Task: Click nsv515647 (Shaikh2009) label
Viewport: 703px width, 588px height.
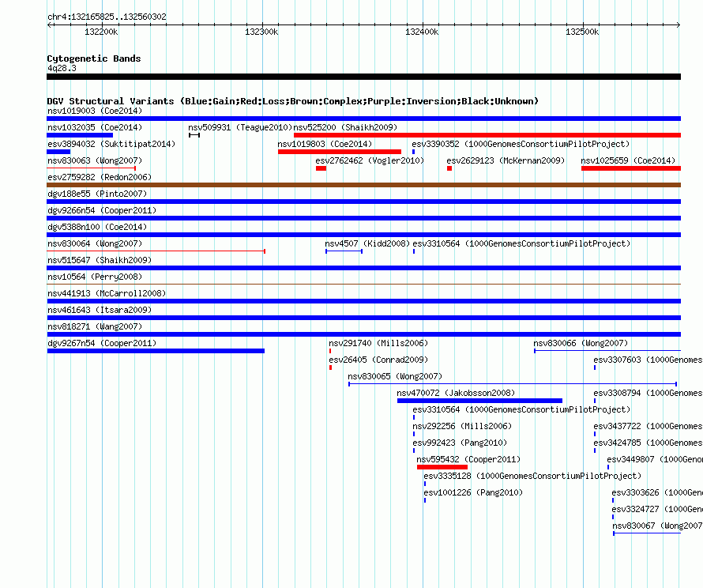Action: tap(100, 260)
